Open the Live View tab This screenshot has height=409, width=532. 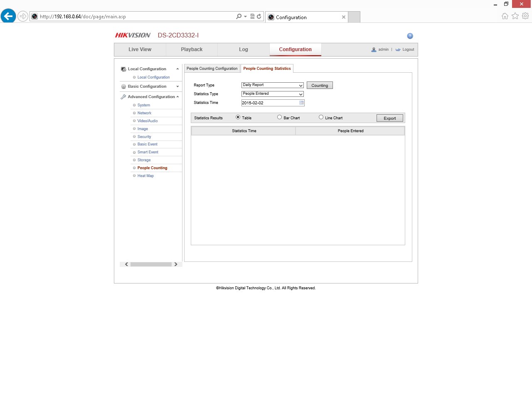click(140, 49)
